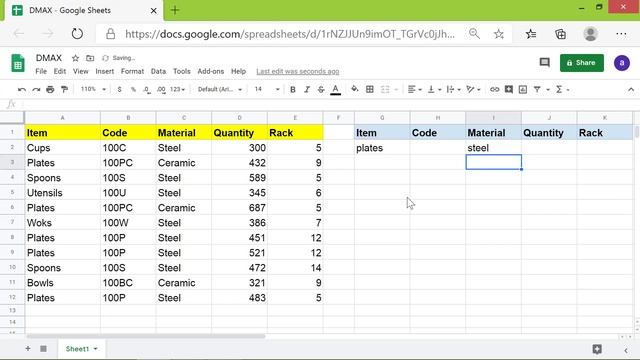Viewport: 640px width, 360px height.
Task: Open text wrapping dropdown
Action: click(x=453, y=89)
